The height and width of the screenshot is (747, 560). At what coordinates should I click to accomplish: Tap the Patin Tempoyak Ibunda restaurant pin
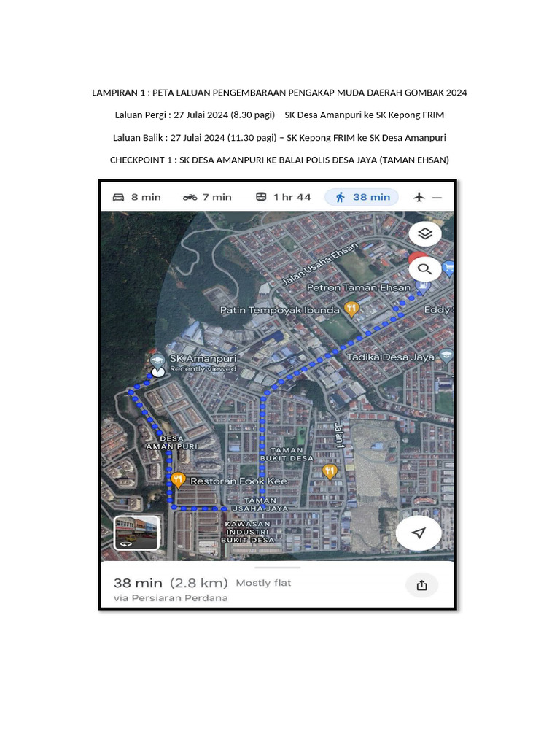351,309
